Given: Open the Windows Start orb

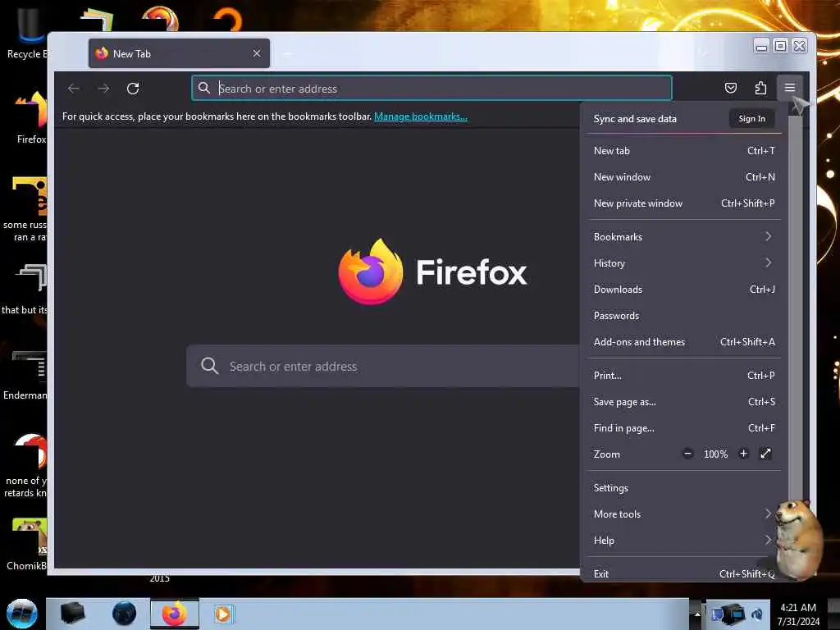Looking at the screenshot, I should point(22,614).
